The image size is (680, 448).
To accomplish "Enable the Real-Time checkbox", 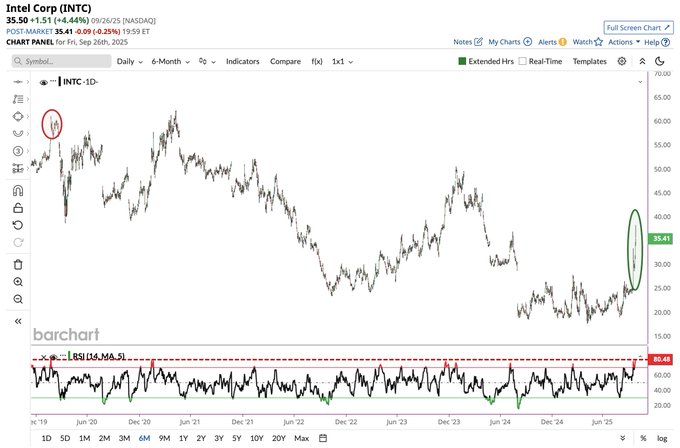I will coord(523,61).
